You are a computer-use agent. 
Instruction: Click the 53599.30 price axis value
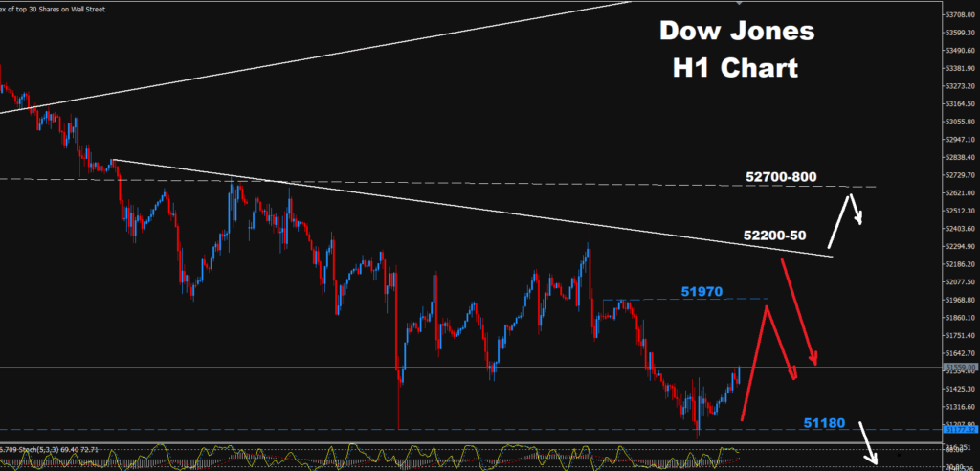[x=961, y=33]
